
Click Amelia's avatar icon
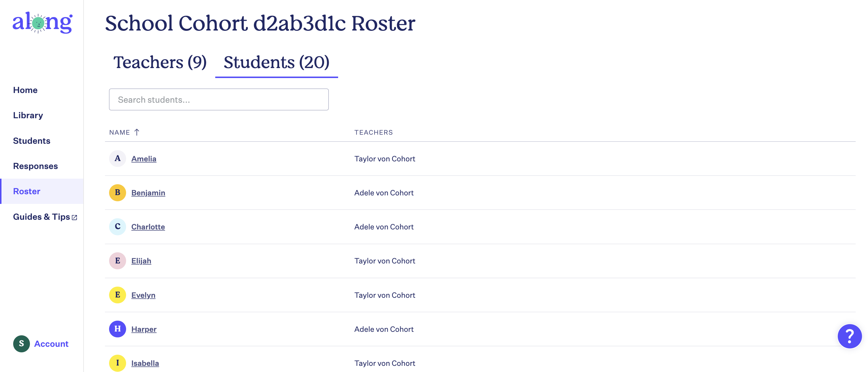(118, 158)
